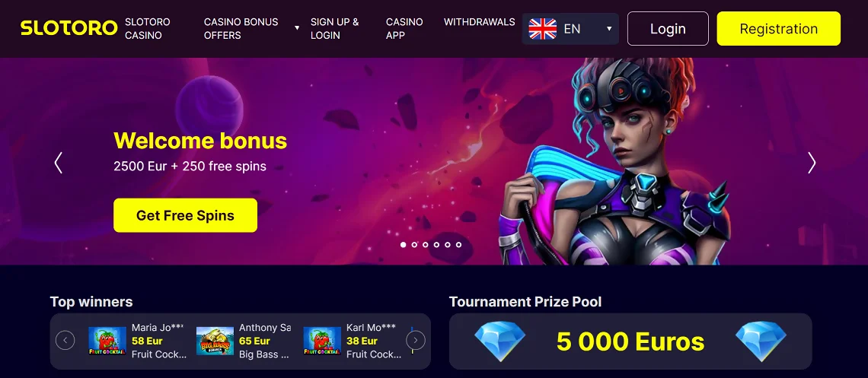Select the last banner slide dot
Screen dimensions: 868x378
[x=458, y=244]
